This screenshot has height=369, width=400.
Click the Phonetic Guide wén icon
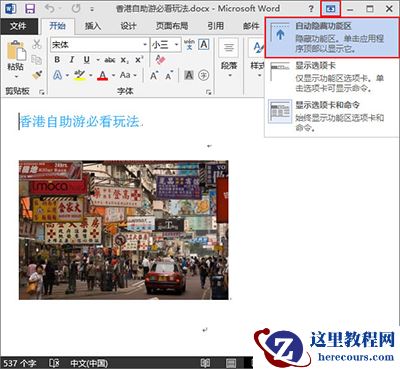pyautogui.click(x=189, y=44)
